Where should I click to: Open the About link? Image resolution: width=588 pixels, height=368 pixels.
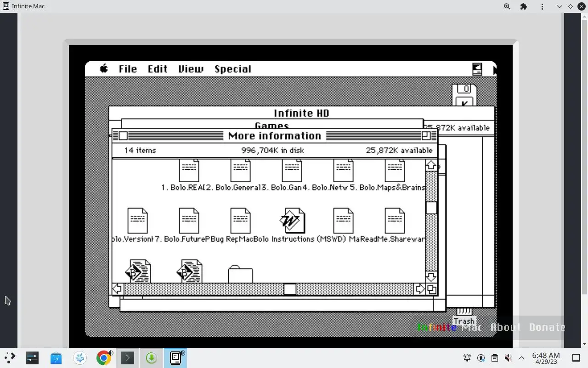505,327
